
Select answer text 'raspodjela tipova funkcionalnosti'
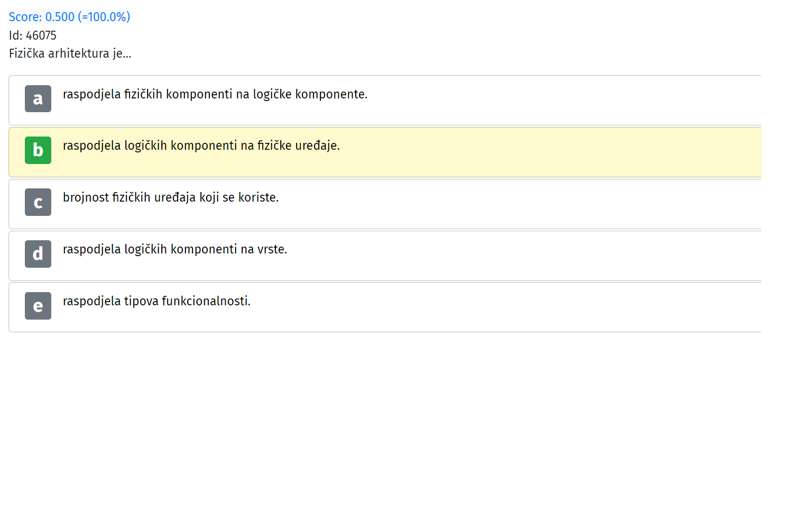(156, 301)
